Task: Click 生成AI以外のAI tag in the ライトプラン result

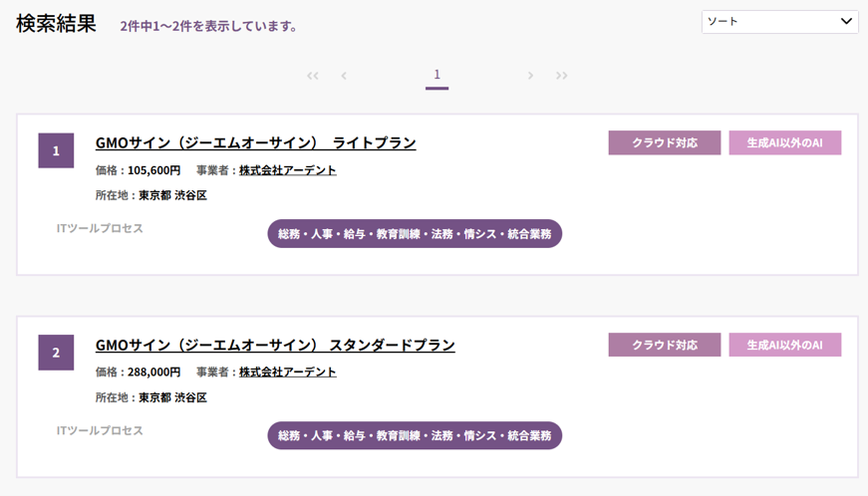Action: [x=785, y=142]
